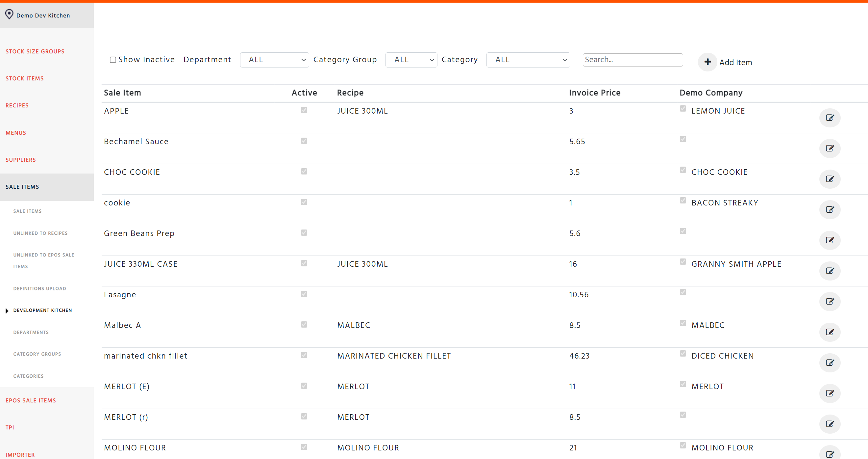868x459 pixels.
Task: Toggle Demo Company checkbox for Lasagne row
Action: point(683,292)
